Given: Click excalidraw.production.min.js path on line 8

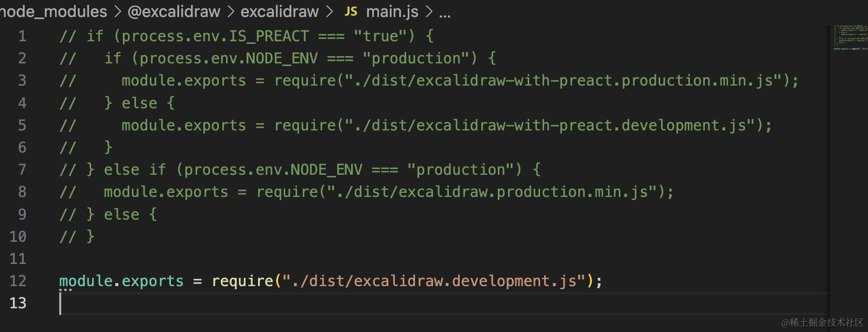Looking at the screenshot, I should [x=523, y=192].
